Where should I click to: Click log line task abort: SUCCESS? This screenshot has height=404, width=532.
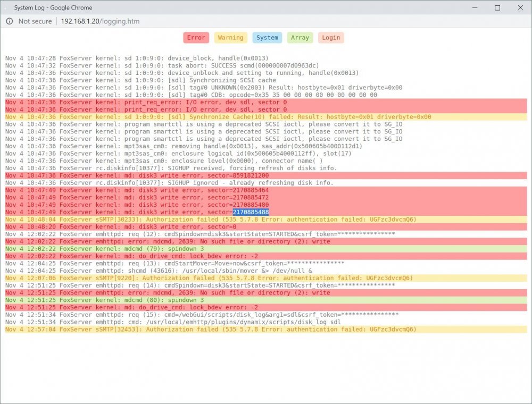click(162, 65)
